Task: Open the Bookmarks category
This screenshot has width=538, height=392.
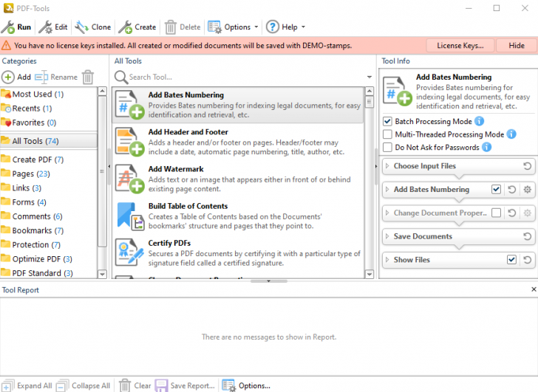Action: tap(49, 230)
